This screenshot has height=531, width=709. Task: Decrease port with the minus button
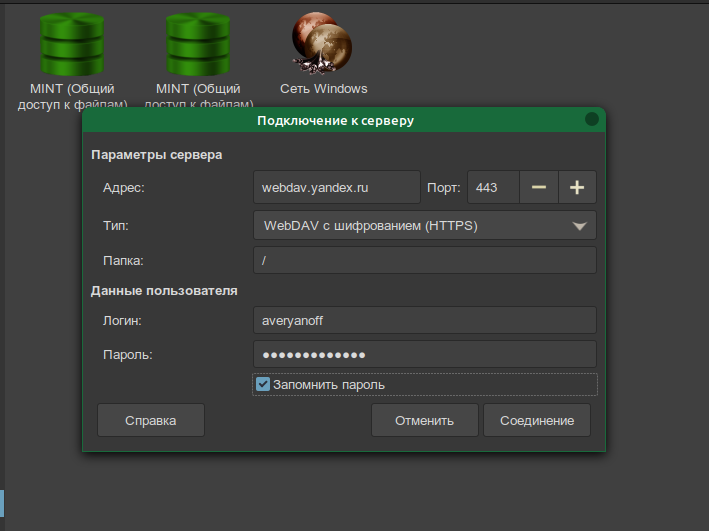tap(539, 187)
